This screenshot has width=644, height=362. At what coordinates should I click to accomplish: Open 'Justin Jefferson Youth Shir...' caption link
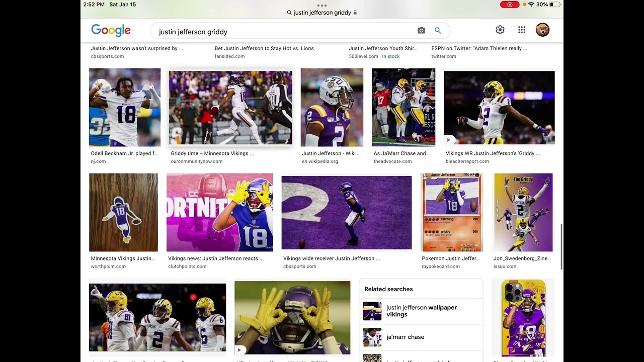[383, 48]
